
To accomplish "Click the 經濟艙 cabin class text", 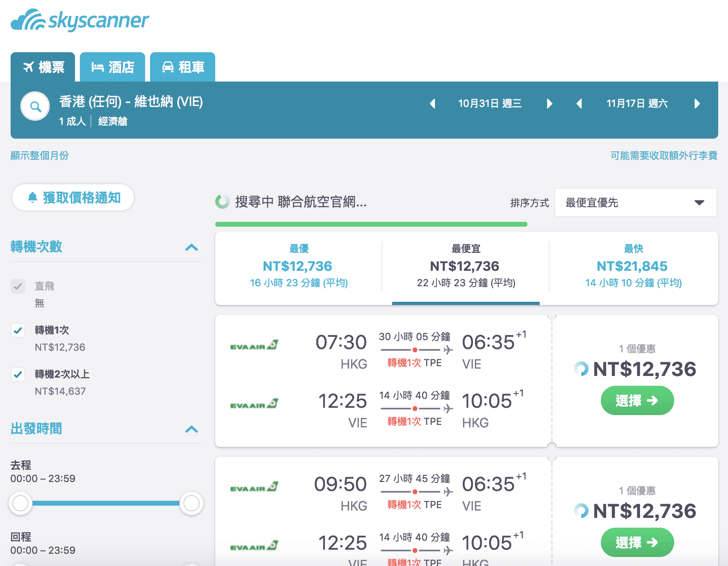I will tap(113, 121).
